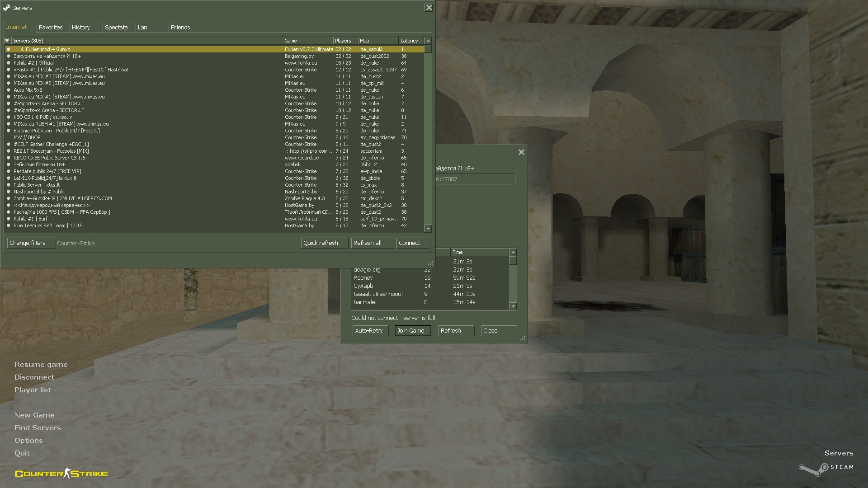
Task: Select the #CSLT Gather Challenge +EAC [1] row
Action: [215, 144]
